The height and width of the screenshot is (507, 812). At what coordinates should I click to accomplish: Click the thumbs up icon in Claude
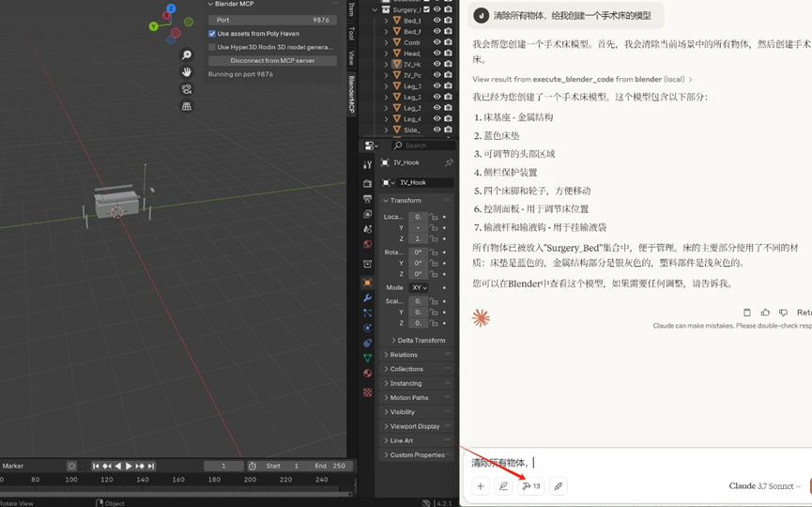[x=765, y=313]
